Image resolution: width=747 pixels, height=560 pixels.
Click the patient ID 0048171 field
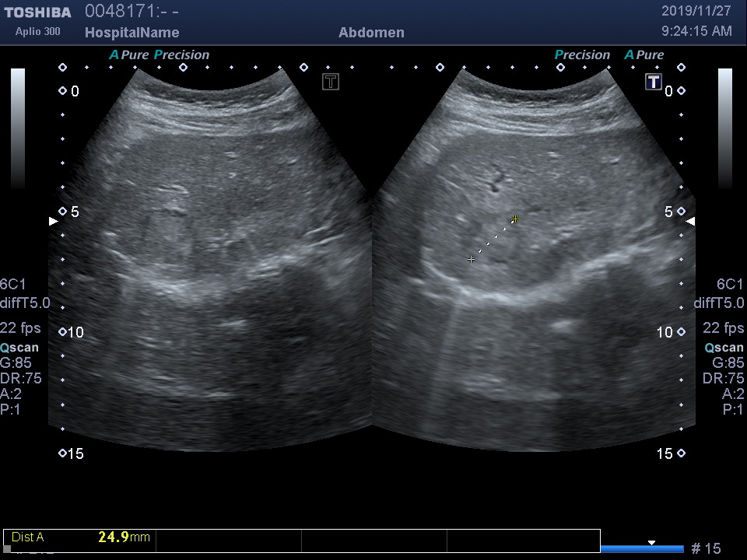(x=132, y=12)
